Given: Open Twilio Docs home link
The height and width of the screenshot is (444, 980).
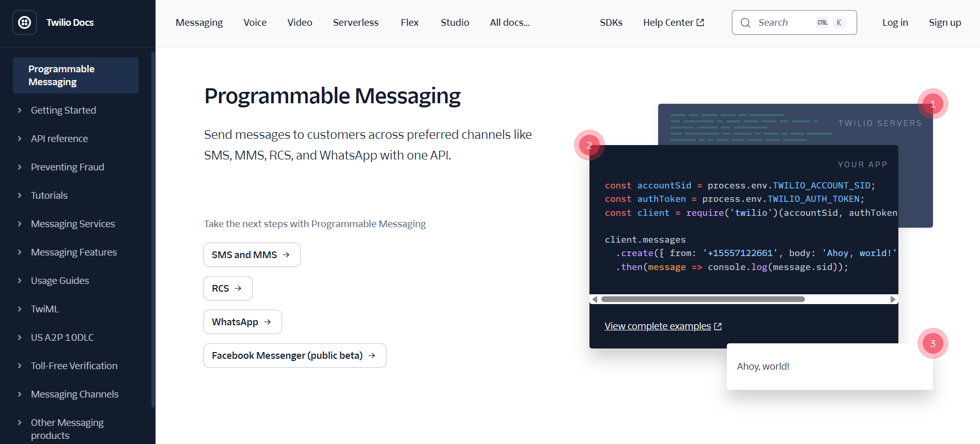Looking at the screenshot, I should [x=70, y=23].
